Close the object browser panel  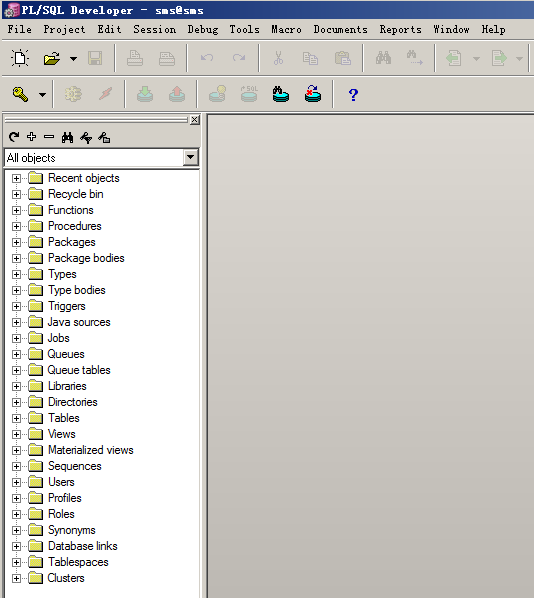coord(195,120)
